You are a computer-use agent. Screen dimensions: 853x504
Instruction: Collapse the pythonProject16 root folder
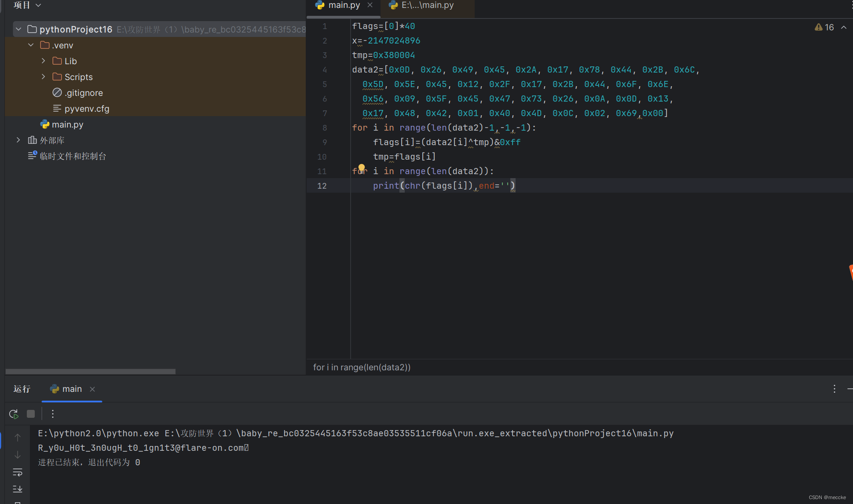pyautogui.click(x=18, y=29)
